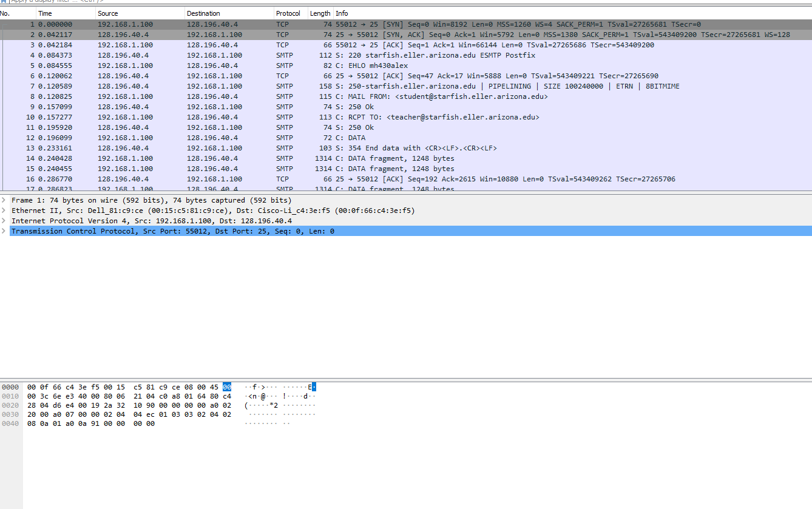Select the EHLO mh430alex packet

pyautogui.click(x=243, y=65)
